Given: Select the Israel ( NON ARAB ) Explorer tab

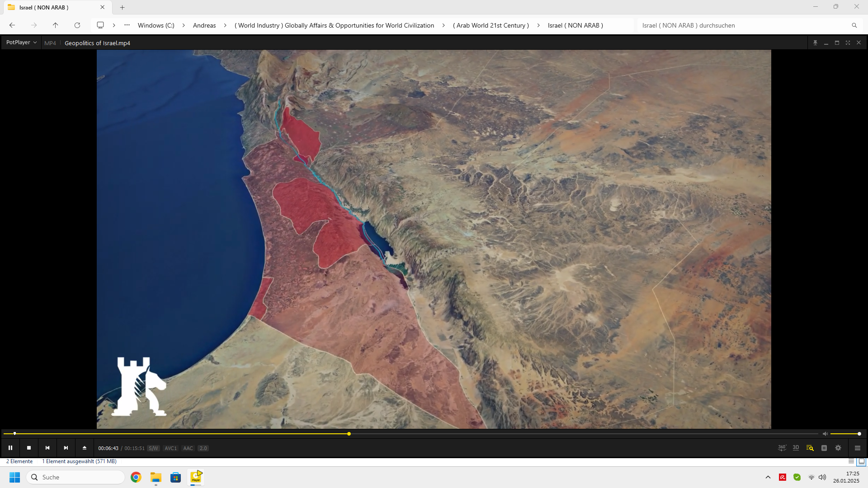Looking at the screenshot, I should [x=57, y=7].
